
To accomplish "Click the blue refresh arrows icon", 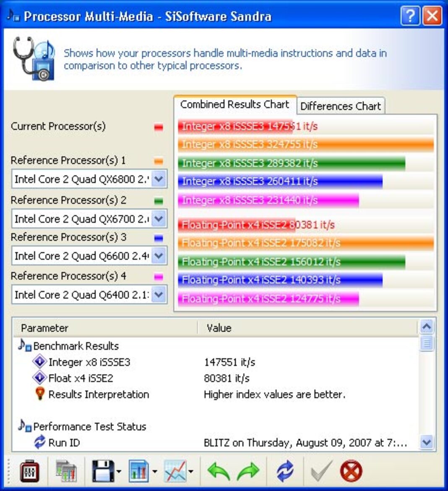I will pos(285,470).
